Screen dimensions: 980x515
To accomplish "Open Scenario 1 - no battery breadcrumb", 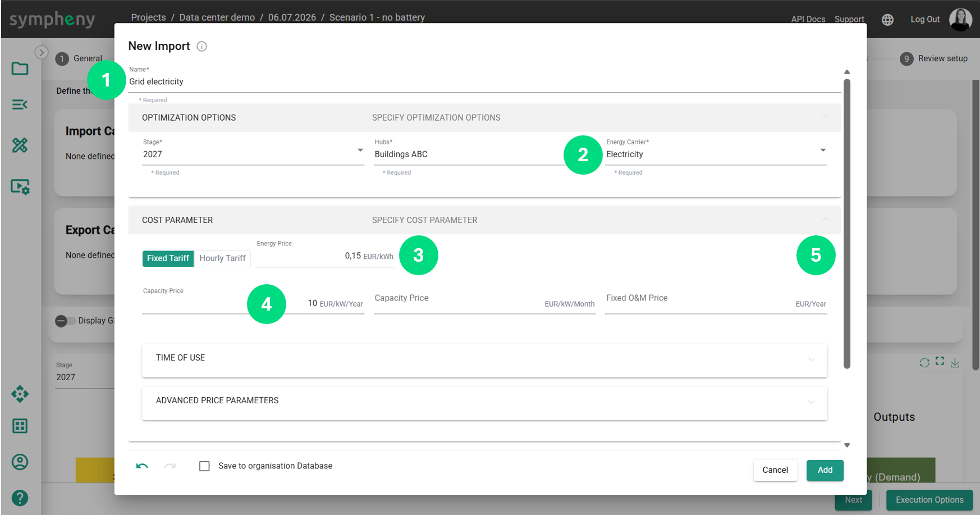I will [377, 17].
